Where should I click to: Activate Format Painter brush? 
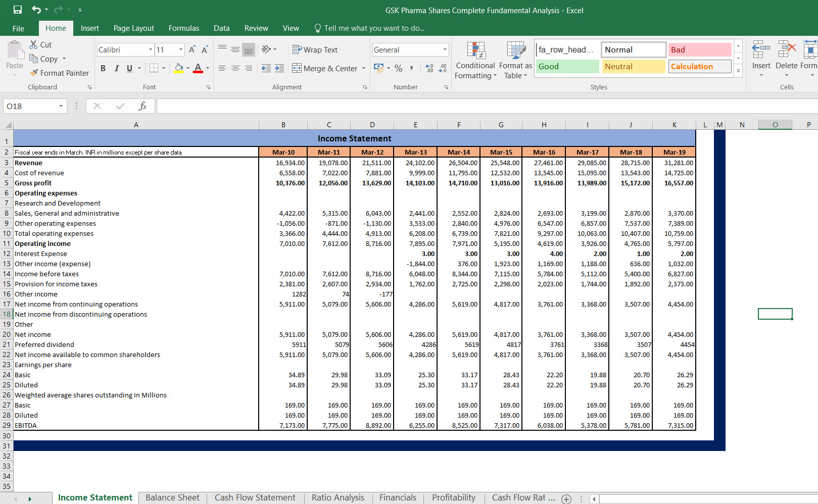[34, 73]
